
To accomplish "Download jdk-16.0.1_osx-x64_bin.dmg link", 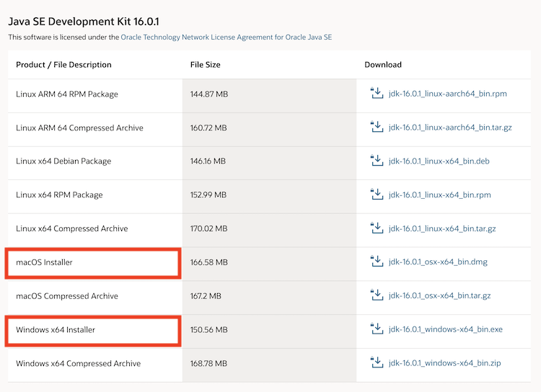I will pos(438,262).
